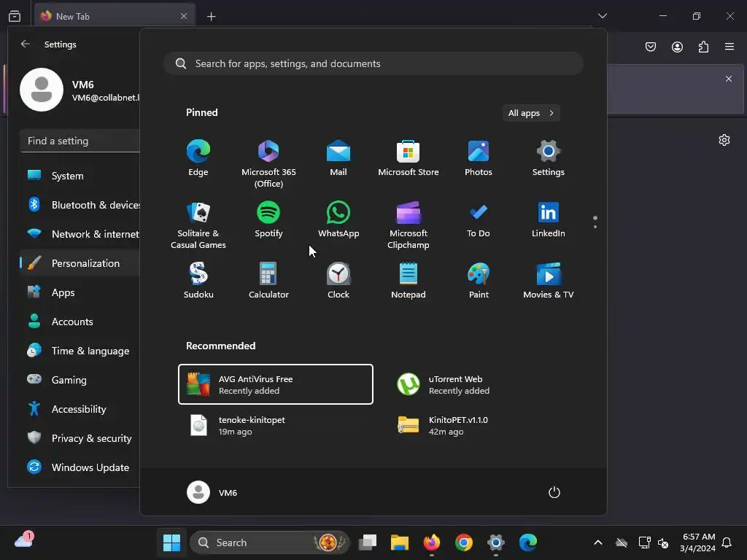747x560 pixels.
Task: Switch to Firefox on taskbar
Action: 432,542
